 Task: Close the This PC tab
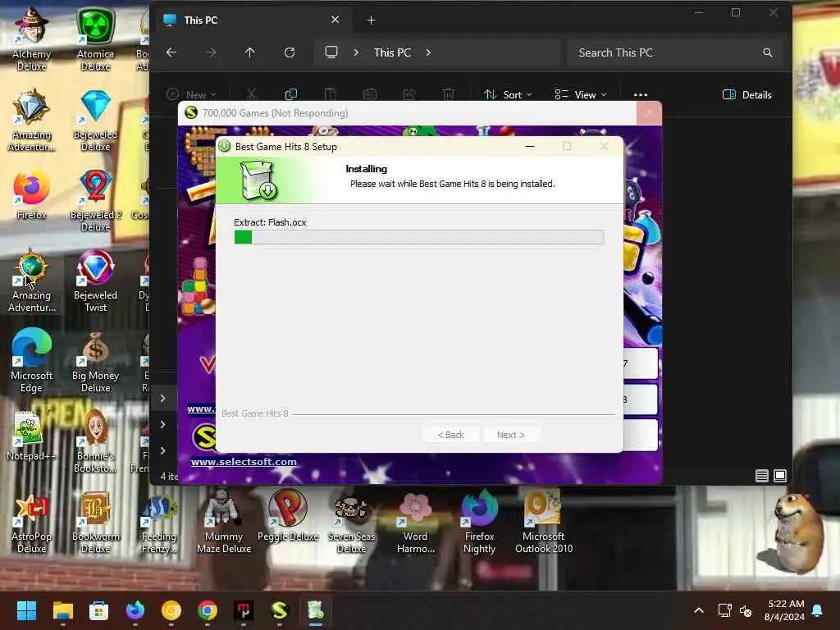pos(336,20)
